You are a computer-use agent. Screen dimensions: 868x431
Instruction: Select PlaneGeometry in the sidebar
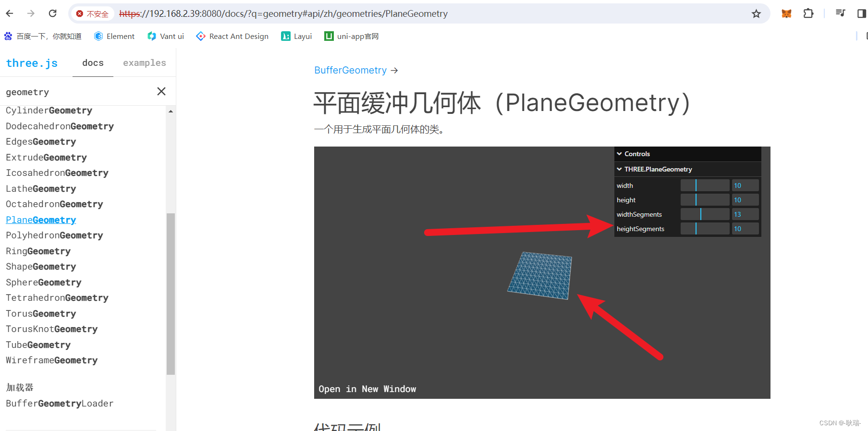click(x=41, y=220)
